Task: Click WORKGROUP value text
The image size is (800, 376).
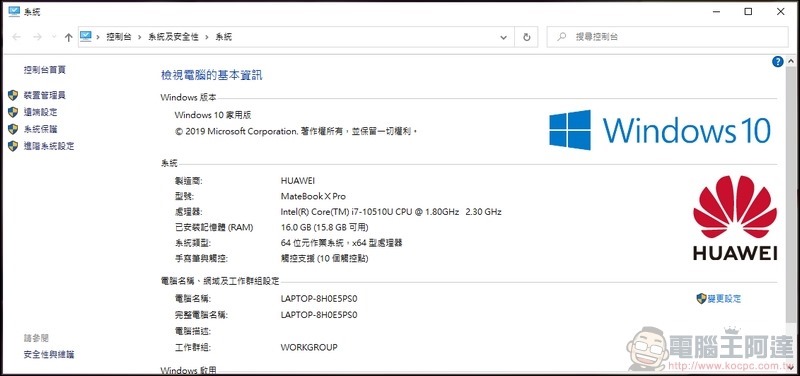Action: [309, 347]
